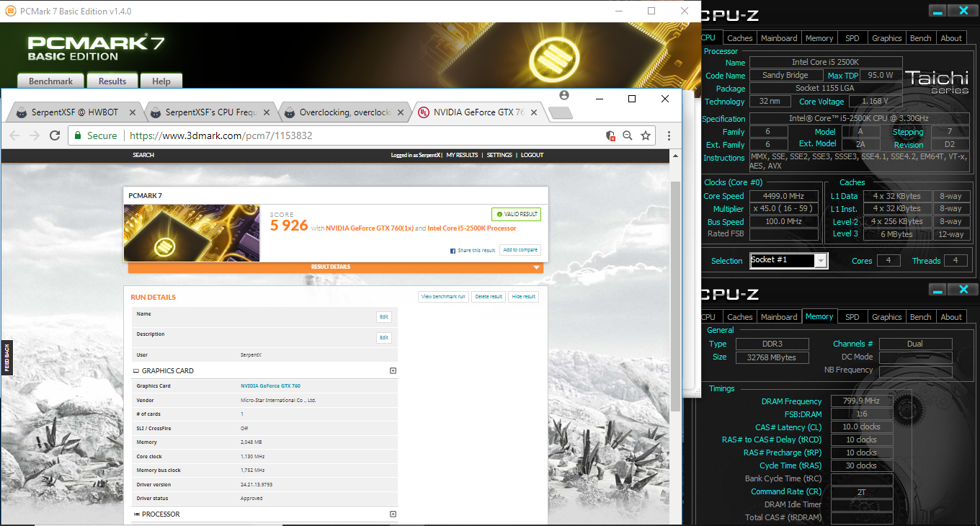Open Bench tab in bottom CPU-Z window
The width and height of the screenshot is (980, 526).
(920, 317)
